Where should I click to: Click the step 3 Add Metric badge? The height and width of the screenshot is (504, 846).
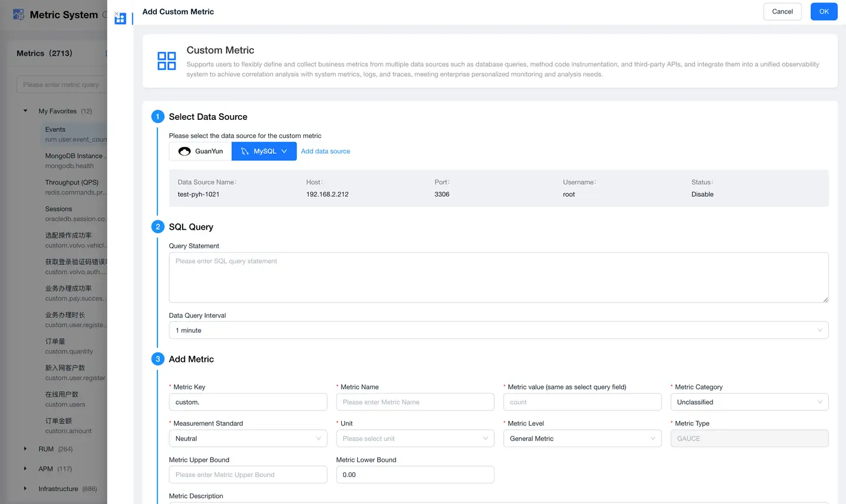point(157,359)
